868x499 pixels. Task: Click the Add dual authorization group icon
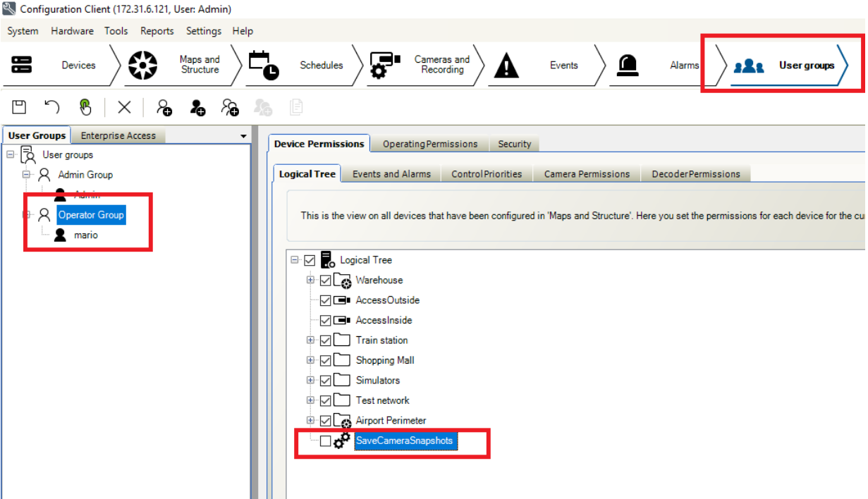pos(230,107)
